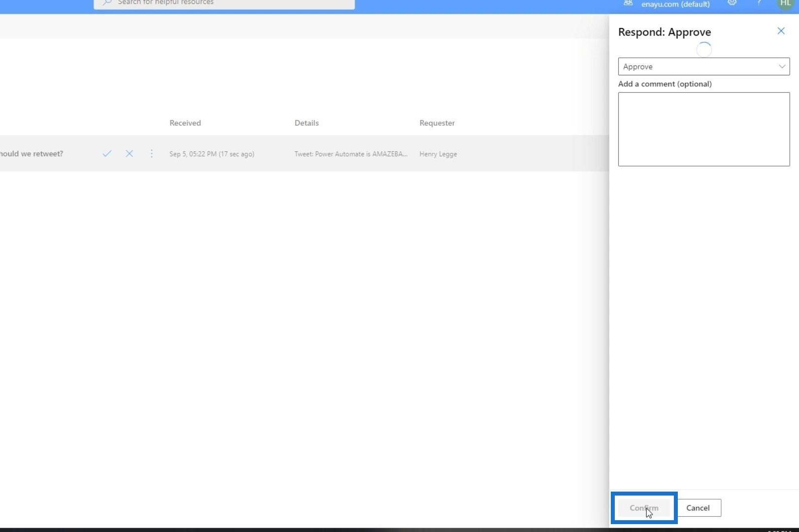Open the HL account avatar menu
Image resolution: width=799 pixels, height=532 pixels.
[785, 3]
